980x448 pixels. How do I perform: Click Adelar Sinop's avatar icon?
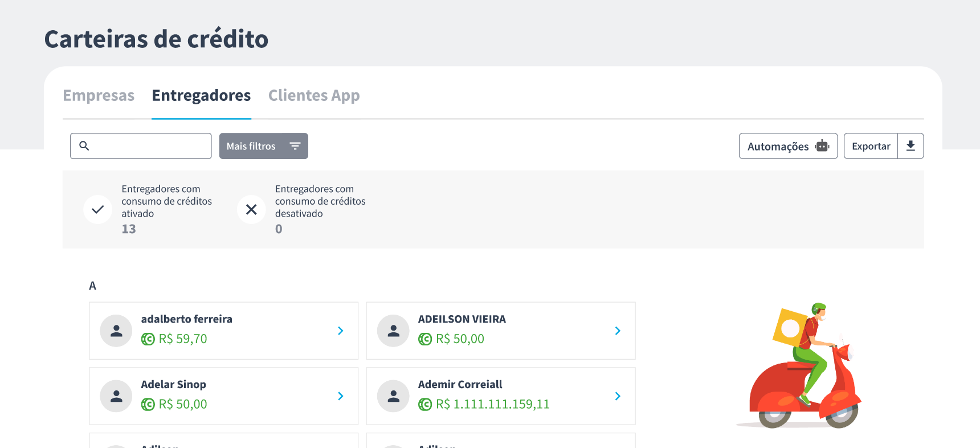click(116, 396)
